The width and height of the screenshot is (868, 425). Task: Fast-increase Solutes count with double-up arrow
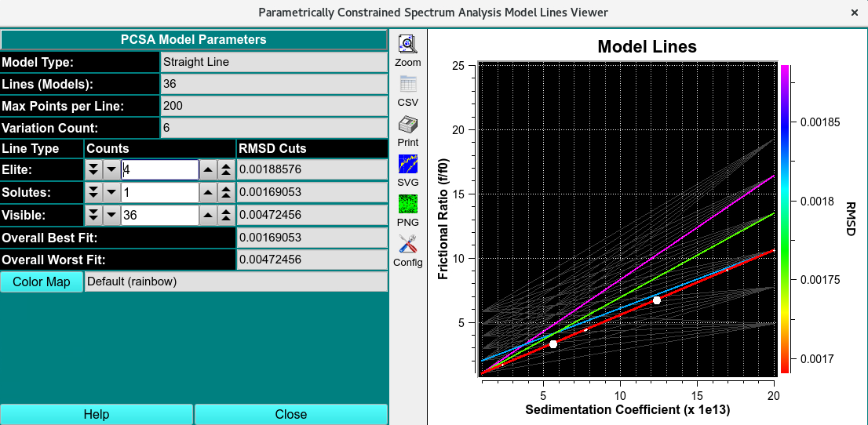[225, 193]
